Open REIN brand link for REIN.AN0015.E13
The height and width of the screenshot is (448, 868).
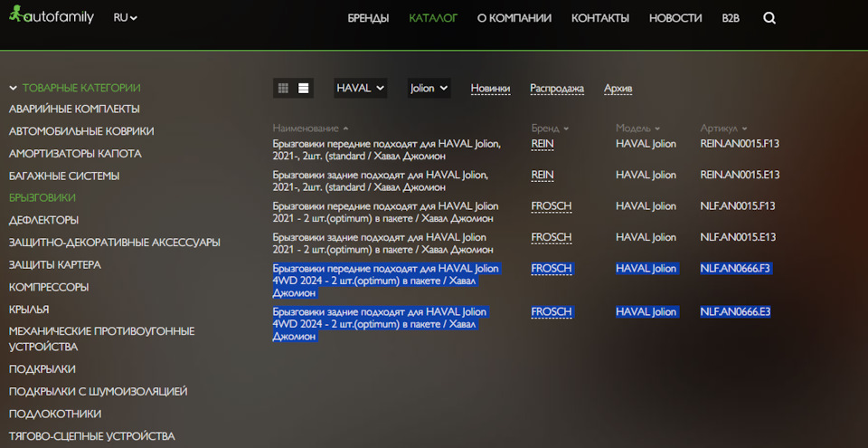[x=542, y=175]
